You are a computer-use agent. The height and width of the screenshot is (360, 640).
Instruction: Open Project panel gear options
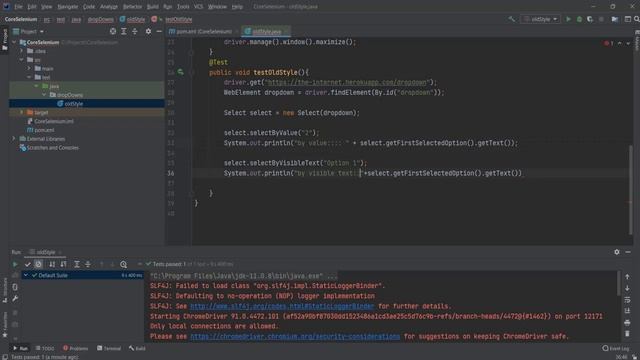pos(148,31)
